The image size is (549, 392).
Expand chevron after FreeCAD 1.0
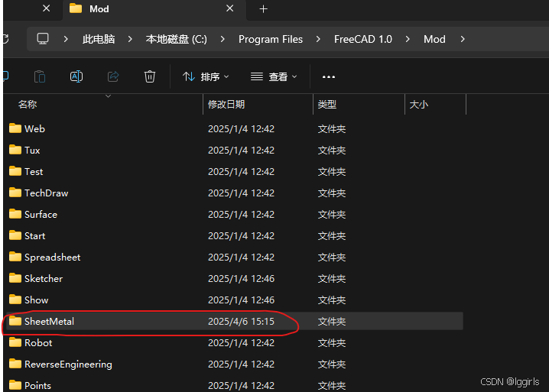408,39
